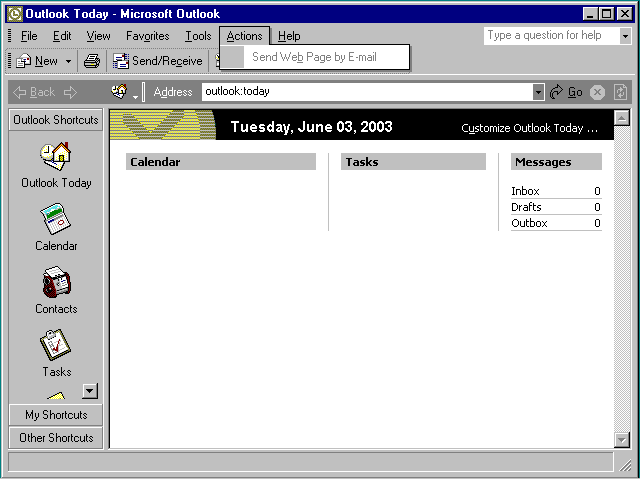The image size is (640, 480).
Task: Click the New item toolbar button
Action: point(37,61)
